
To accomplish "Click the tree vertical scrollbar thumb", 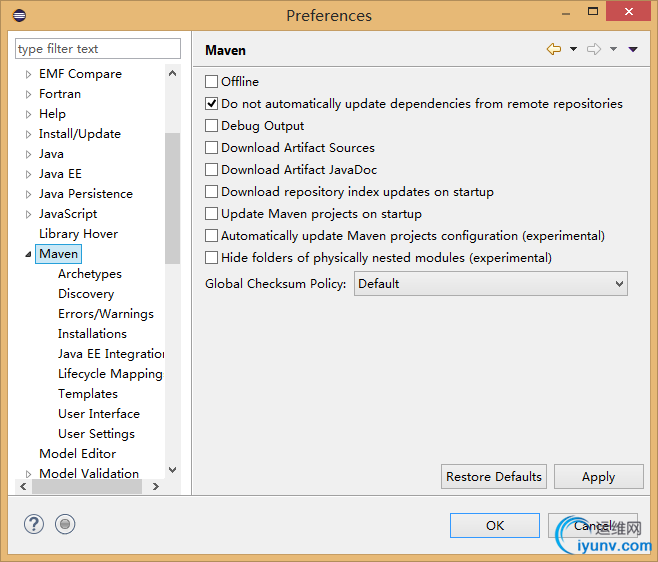I will (172, 198).
